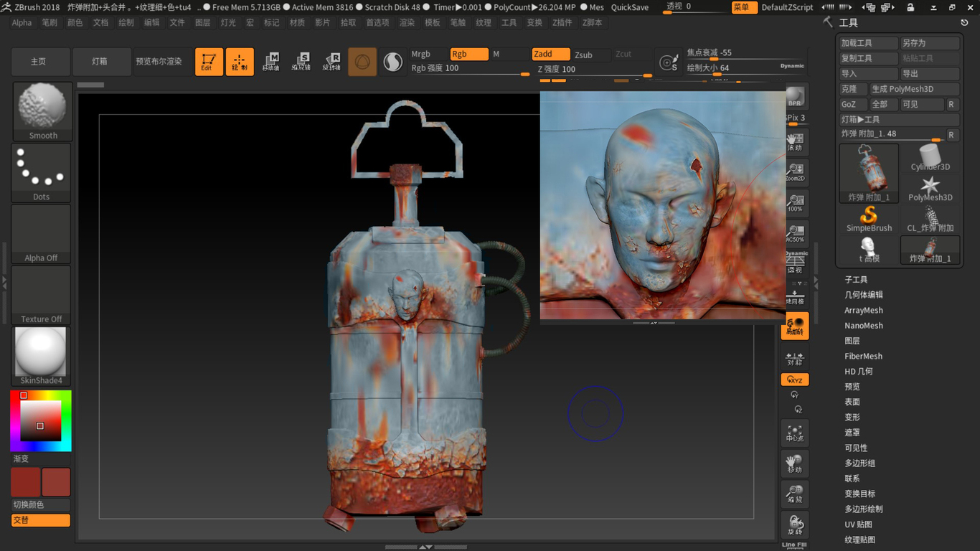Image resolution: width=980 pixels, height=551 pixels.
Task: Activate Edit mode button
Action: click(x=209, y=62)
